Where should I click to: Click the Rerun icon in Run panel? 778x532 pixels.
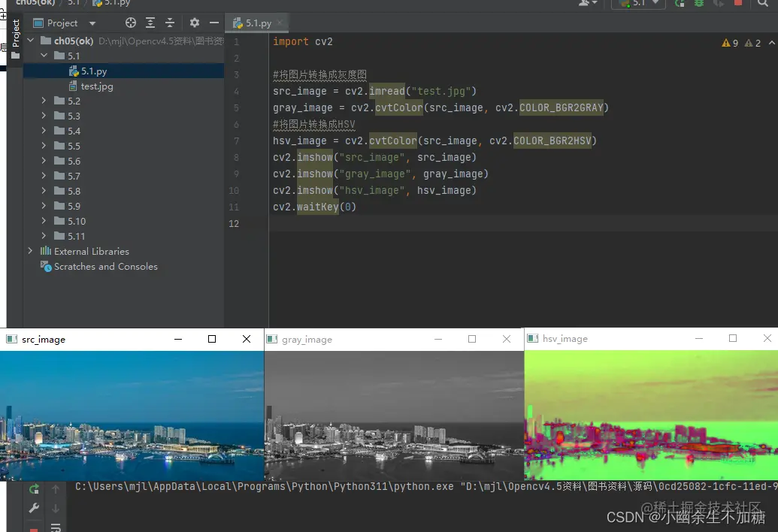point(34,489)
